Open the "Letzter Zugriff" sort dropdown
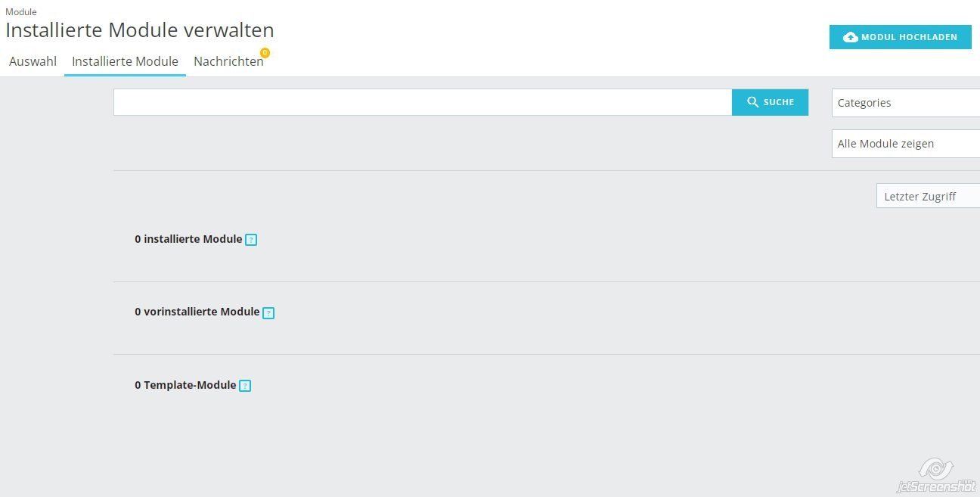 click(928, 197)
